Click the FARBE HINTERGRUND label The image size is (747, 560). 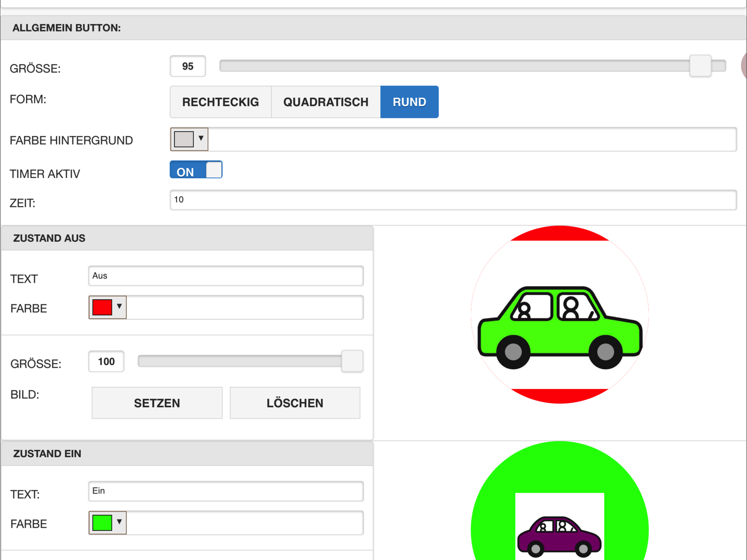[x=71, y=140]
